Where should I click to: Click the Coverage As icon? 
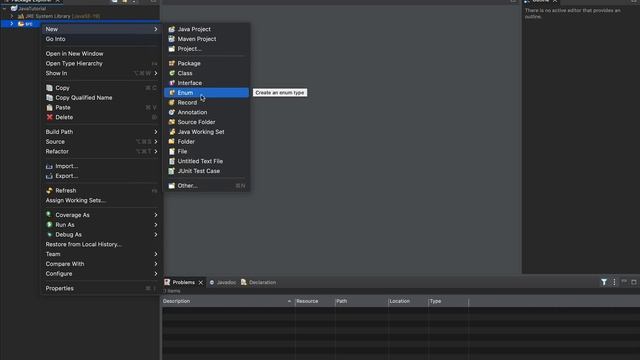[x=49, y=215]
